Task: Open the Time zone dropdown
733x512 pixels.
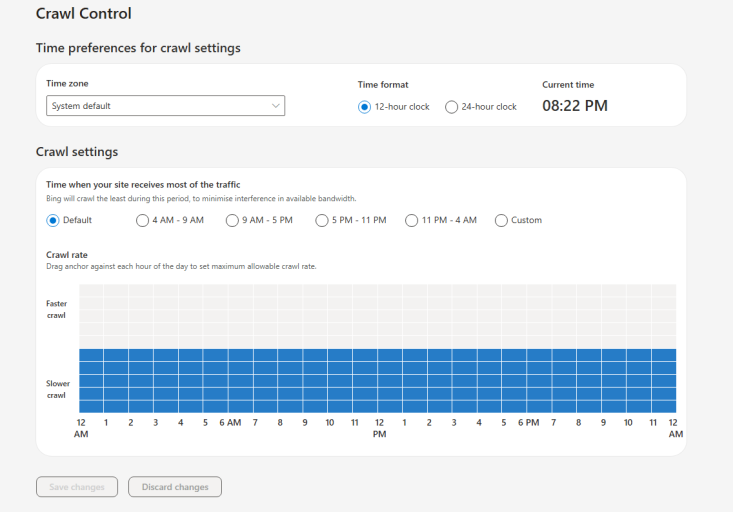Action: (165, 106)
